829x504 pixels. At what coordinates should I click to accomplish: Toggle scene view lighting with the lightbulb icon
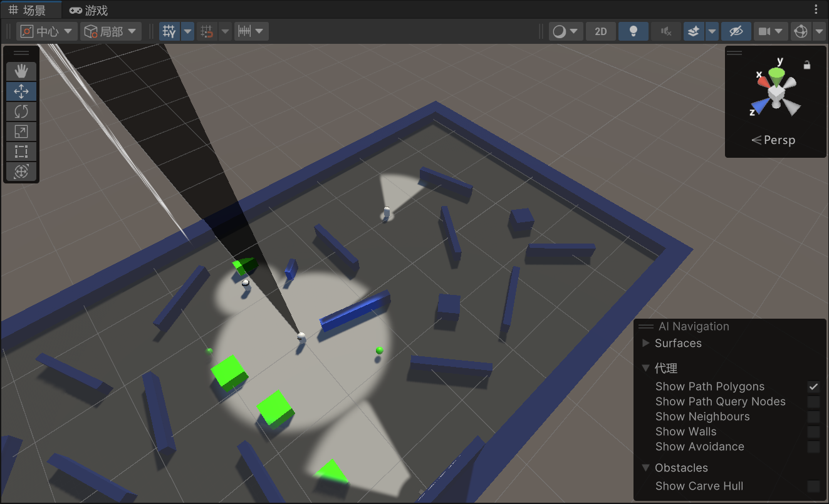click(x=633, y=31)
